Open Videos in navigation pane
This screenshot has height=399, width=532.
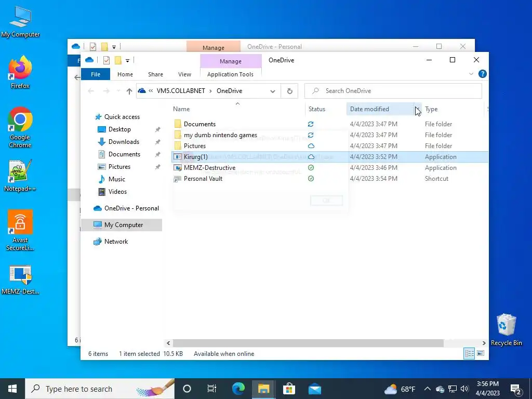pyautogui.click(x=117, y=192)
